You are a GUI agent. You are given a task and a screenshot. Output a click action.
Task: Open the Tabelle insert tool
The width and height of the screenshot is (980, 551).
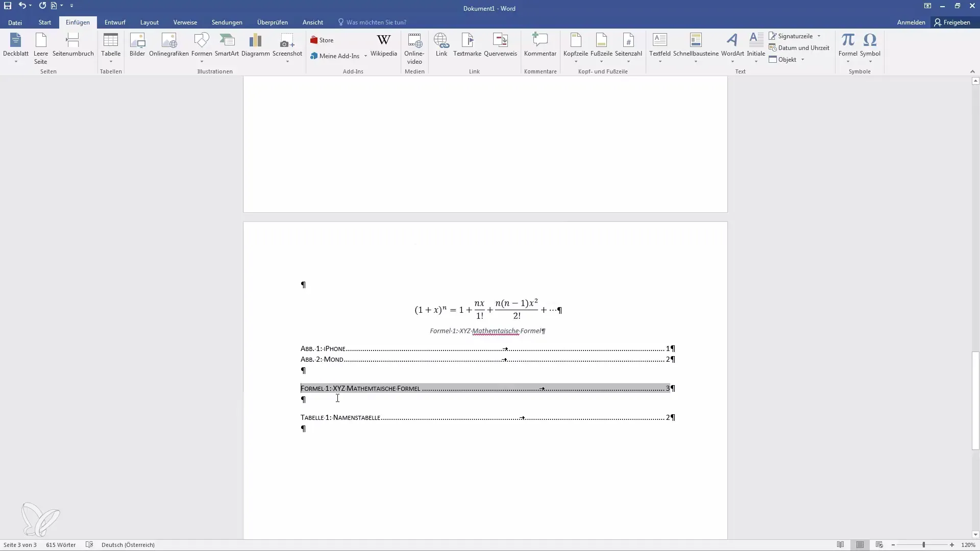pos(111,48)
